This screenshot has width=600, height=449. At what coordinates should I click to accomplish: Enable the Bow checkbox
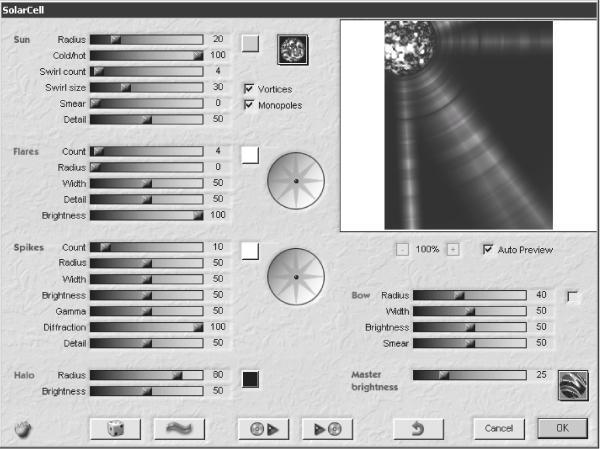click(x=572, y=297)
